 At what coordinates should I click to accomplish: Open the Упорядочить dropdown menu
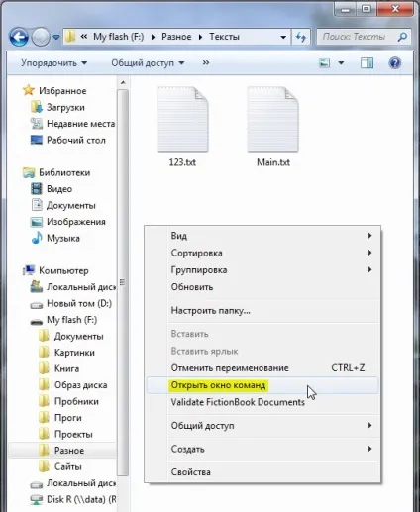[53, 63]
